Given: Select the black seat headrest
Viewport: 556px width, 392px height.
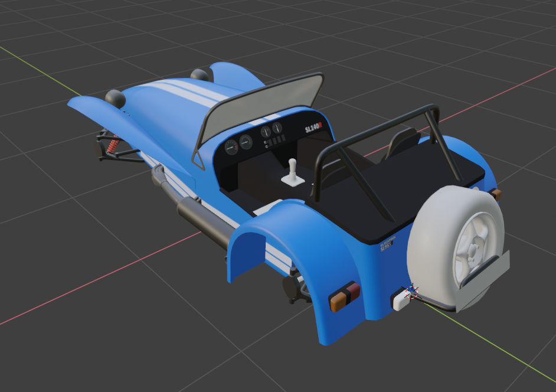Looking at the screenshot, I should pyautogui.click(x=404, y=143).
